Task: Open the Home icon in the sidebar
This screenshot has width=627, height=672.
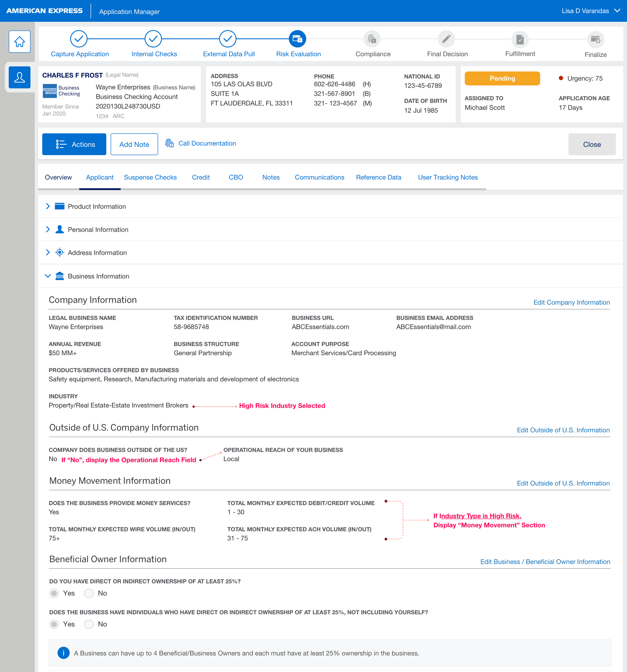Action: (x=19, y=41)
